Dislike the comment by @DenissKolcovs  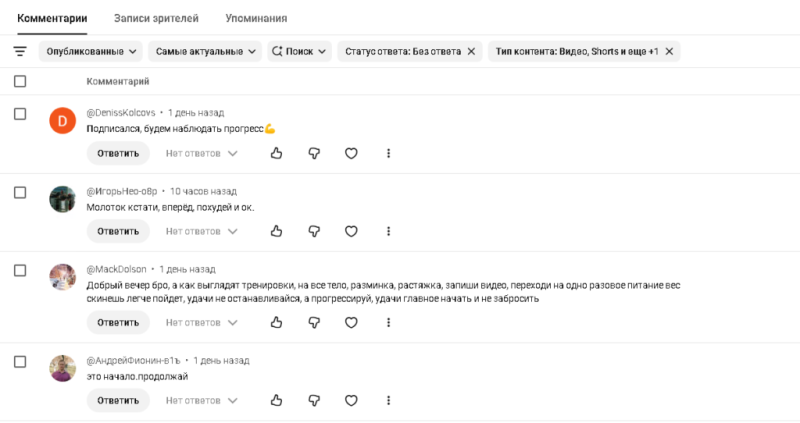coord(314,153)
